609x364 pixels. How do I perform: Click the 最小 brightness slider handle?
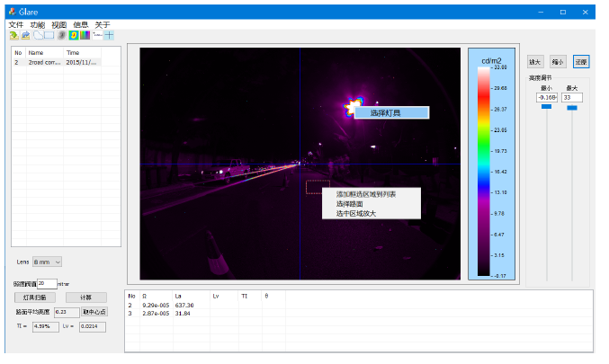546,107
